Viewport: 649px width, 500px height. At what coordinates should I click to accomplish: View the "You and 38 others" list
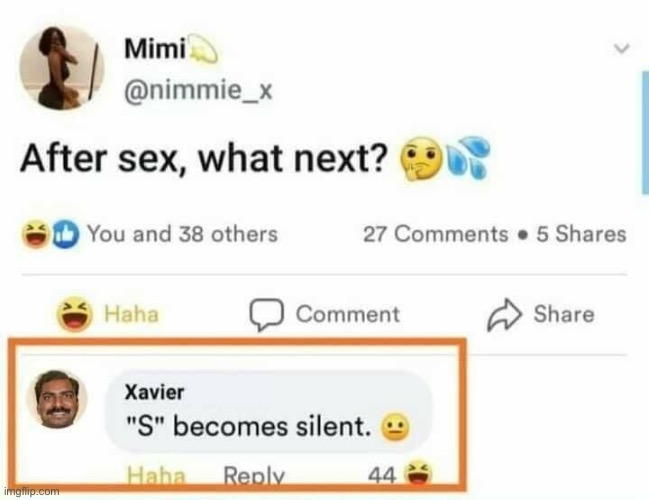(x=181, y=234)
